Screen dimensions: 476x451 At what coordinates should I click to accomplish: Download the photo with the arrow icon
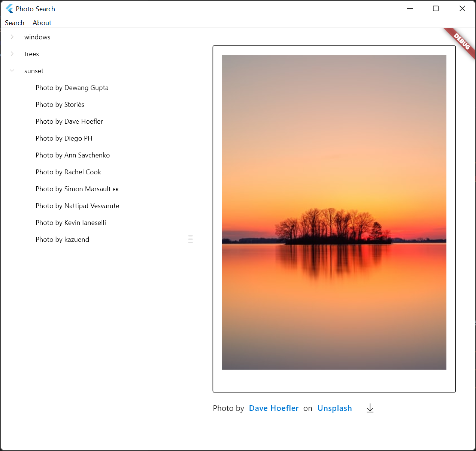[x=370, y=408]
